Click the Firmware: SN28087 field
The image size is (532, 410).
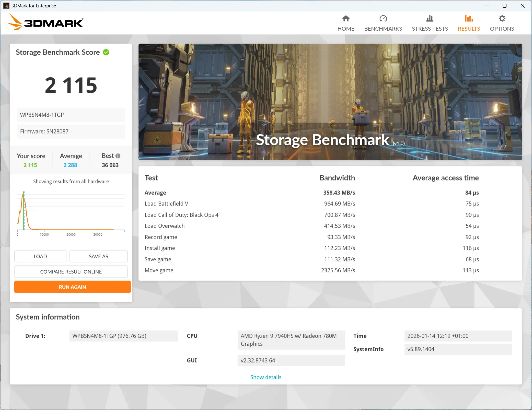point(71,131)
